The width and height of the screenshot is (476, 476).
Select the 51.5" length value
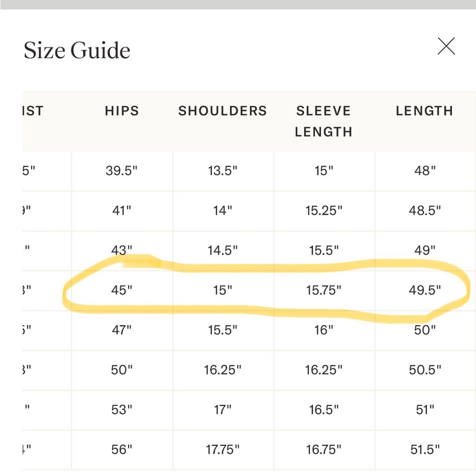tap(425, 450)
